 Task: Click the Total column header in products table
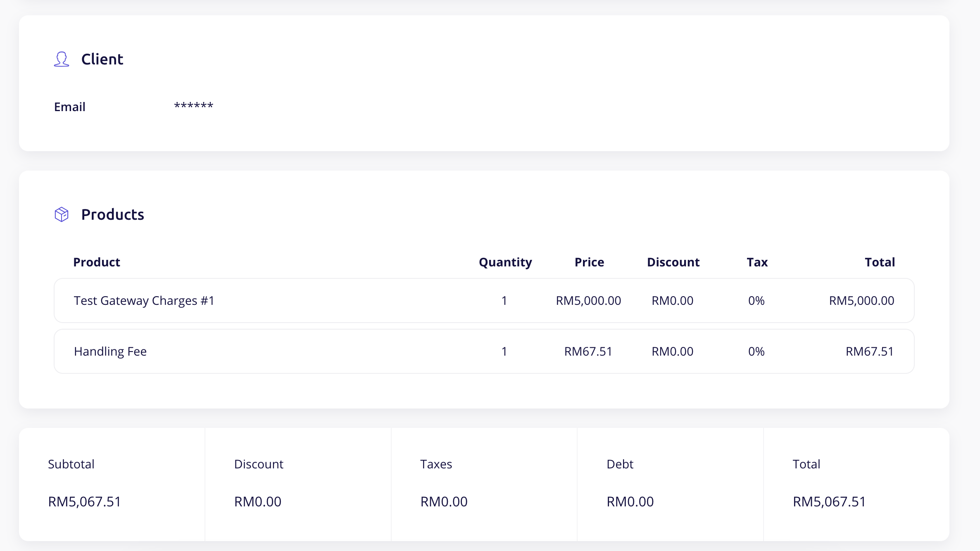pos(880,262)
